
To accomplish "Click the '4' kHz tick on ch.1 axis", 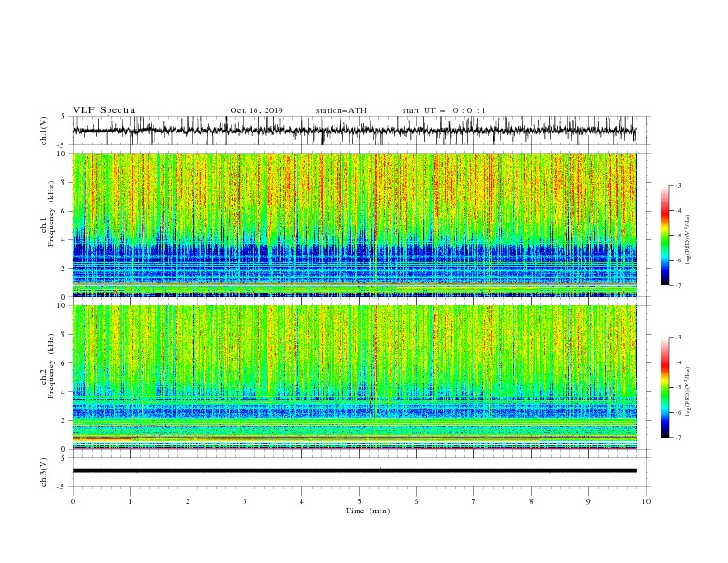I will click(x=64, y=240).
